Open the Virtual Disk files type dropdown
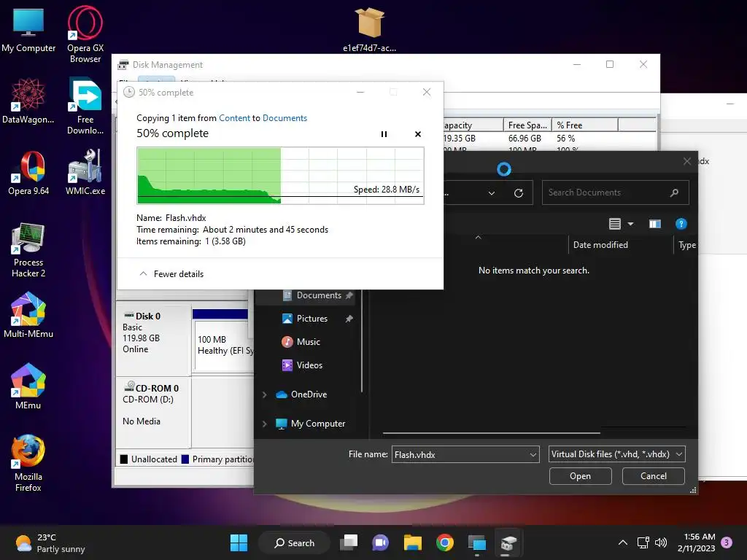This screenshot has height=560, width=747. pyautogui.click(x=617, y=454)
